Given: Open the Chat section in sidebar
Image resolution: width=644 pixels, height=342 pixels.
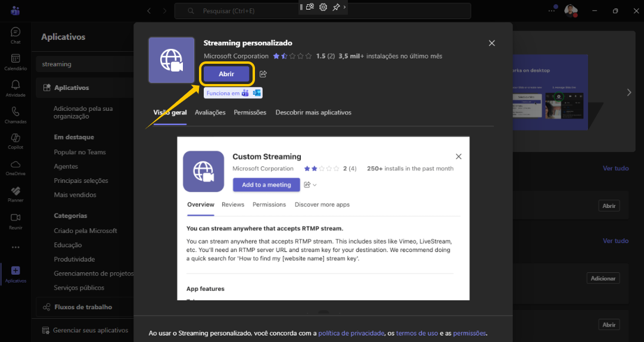Looking at the screenshot, I should pos(15,35).
